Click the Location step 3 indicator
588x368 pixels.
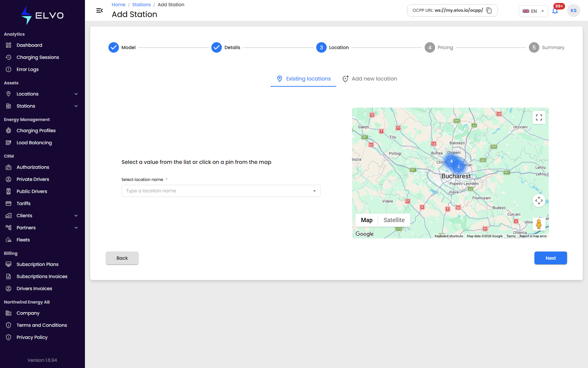[x=321, y=47]
